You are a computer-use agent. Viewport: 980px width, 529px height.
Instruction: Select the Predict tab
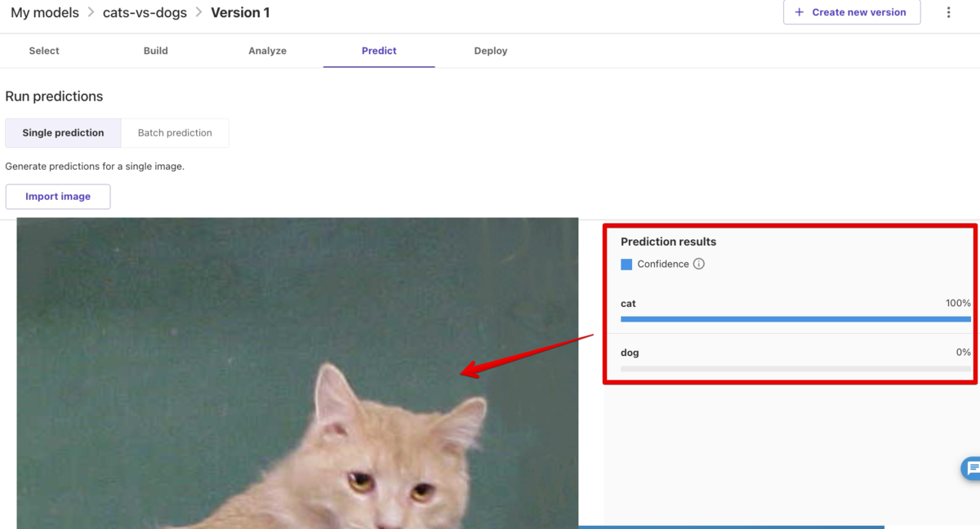379,51
